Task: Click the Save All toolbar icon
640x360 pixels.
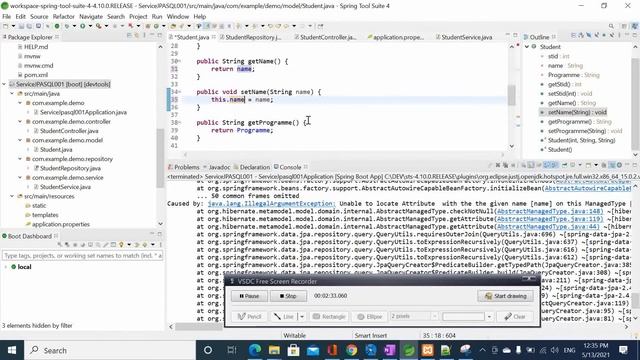Action: point(30,26)
